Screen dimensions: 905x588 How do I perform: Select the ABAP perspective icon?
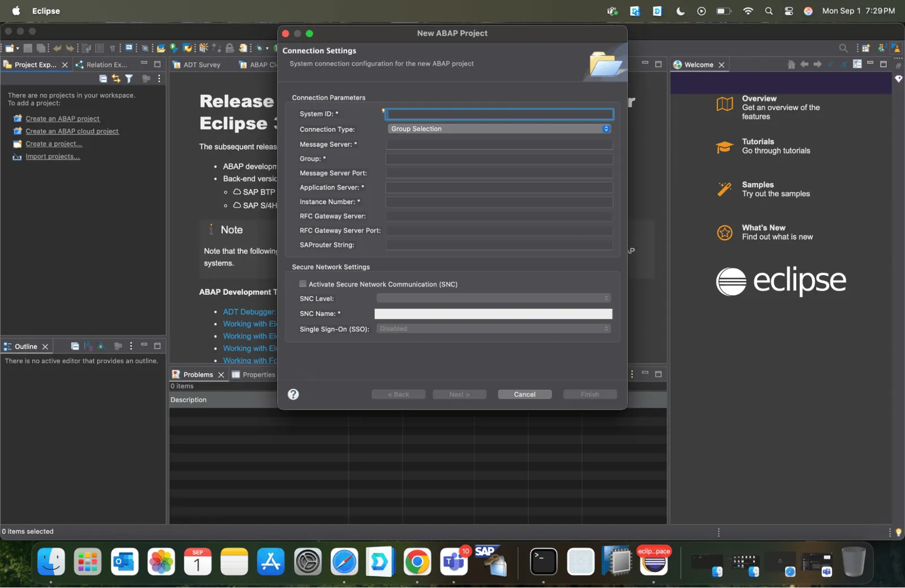click(896, 48)
